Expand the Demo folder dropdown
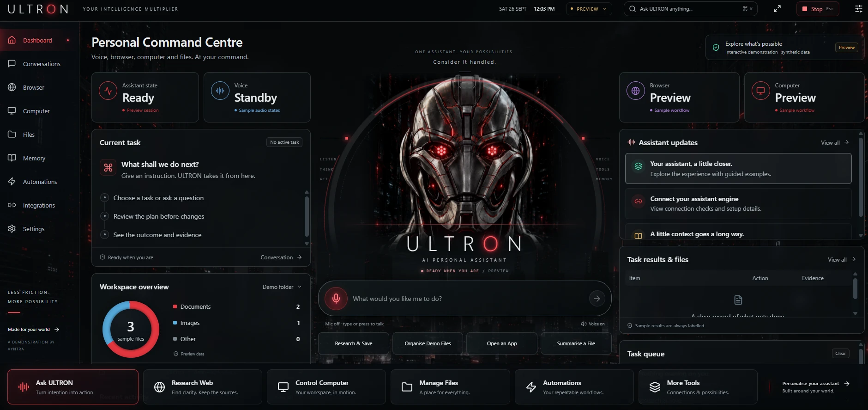The height and width of the screenshot is (410, 868). point(282,287)
